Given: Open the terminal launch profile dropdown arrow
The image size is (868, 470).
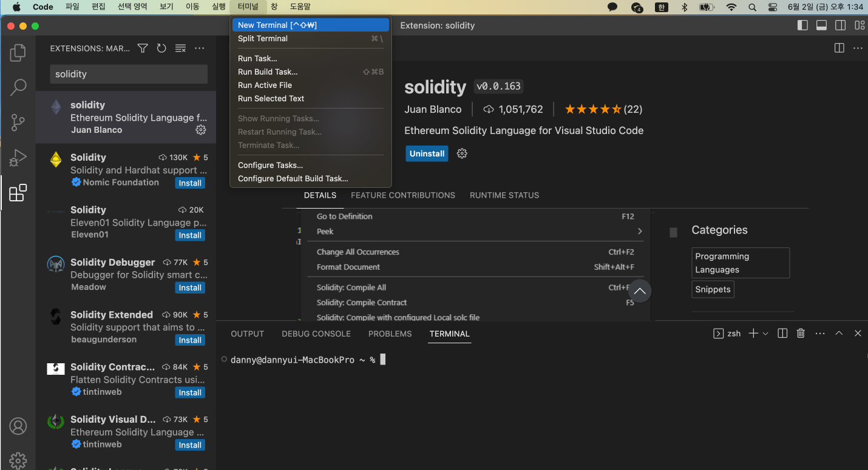Looking at the screenshot, I should [765, 334].
